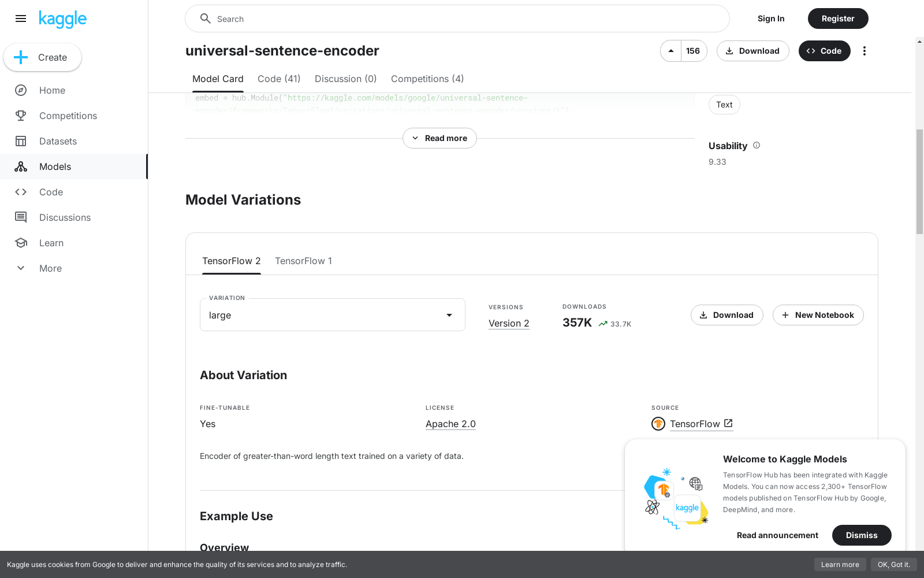This screenshot has height=578, width=924.
Task: Select the TensorFlow 1 framework tab
Action: coord(304,261)
